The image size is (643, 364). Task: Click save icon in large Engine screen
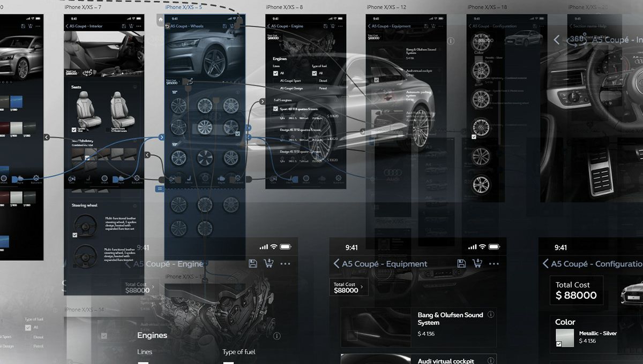[x=253, y=263]
